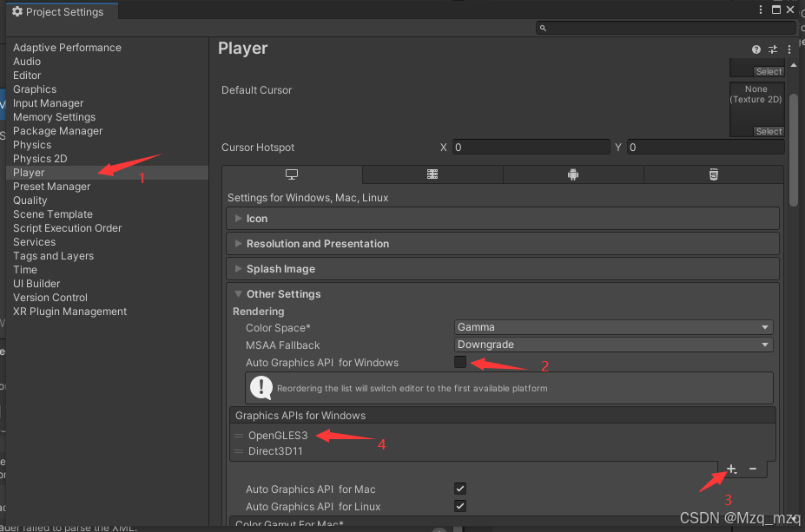Open the MSAA Fallback dropdown
This screenshot has height=532, width=805.
[x=613, y=345]
